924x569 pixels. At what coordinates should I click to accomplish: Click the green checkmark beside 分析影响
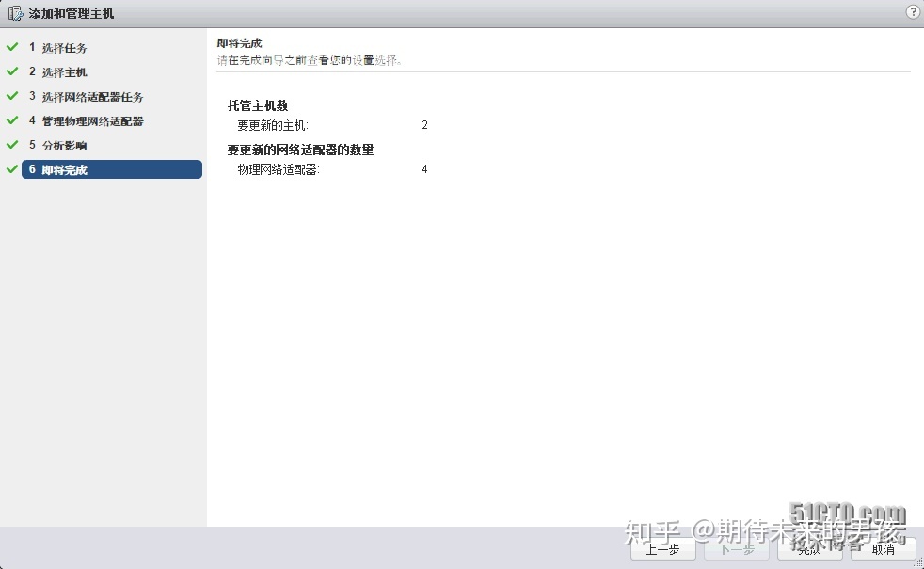(12, 144)
